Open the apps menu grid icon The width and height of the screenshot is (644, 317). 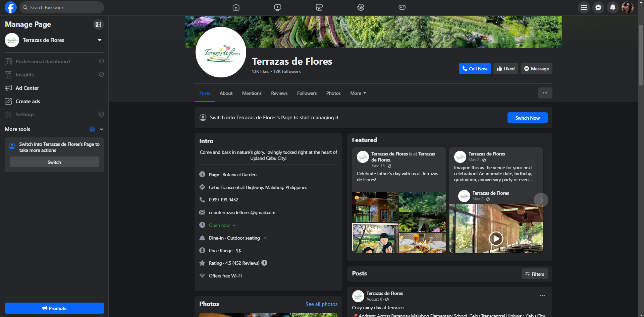coord(584,7)
